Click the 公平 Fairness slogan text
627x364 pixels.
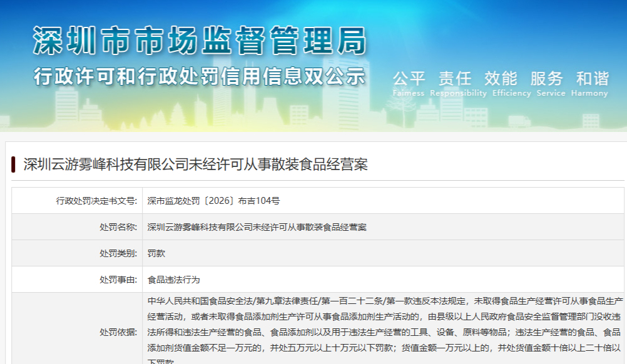click(409, 84)
